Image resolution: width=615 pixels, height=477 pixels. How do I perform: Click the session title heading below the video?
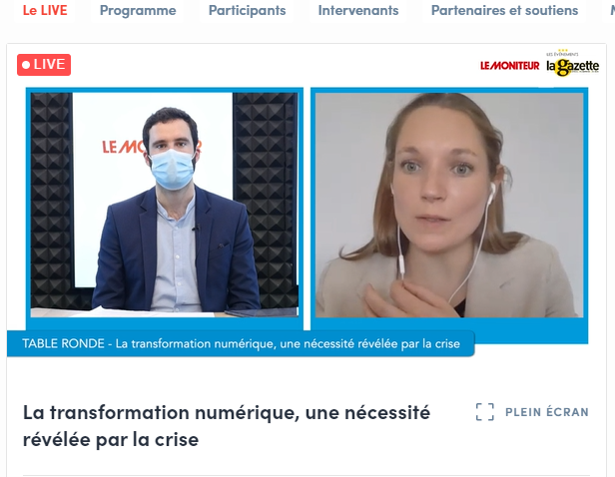point(227,426)
